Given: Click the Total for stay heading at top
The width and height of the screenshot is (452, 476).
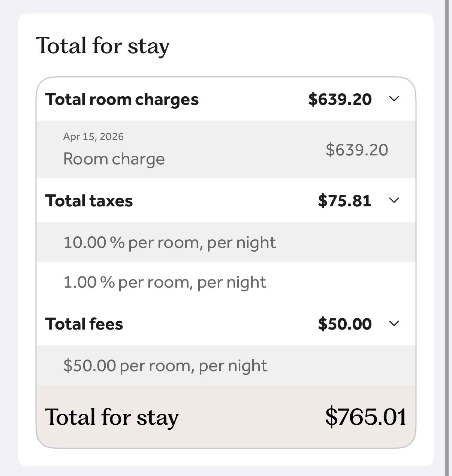Looking at the screenshot, I should pos(103,46).
